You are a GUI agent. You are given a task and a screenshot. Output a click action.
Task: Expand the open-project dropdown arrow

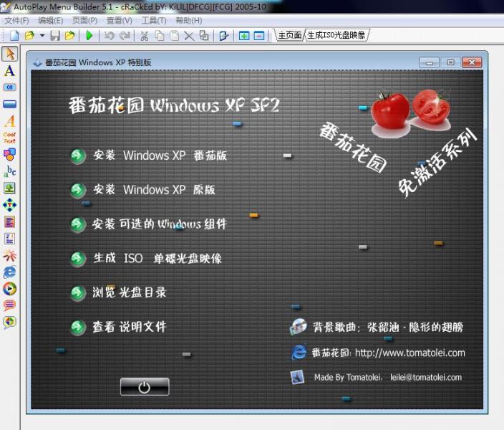click(x=42, y=35)
